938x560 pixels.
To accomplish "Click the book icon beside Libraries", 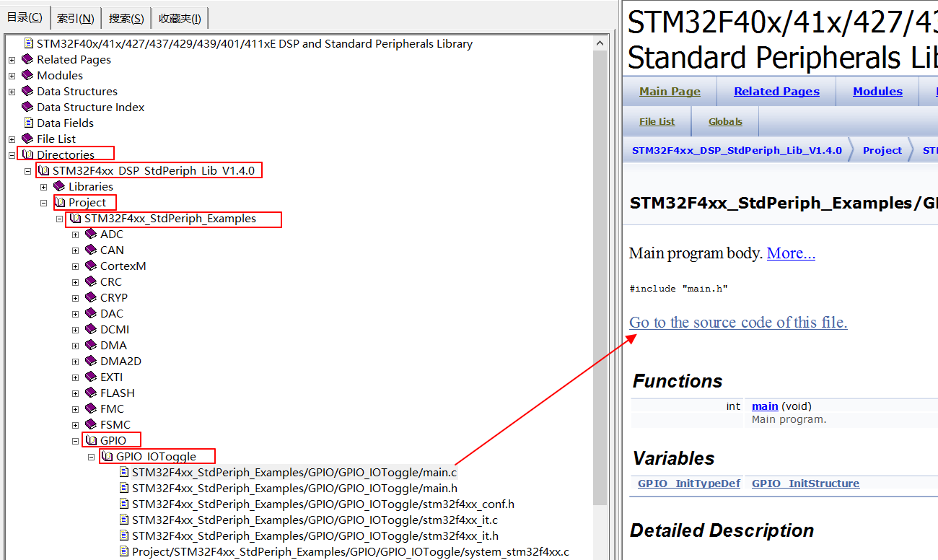I will 59,186.
